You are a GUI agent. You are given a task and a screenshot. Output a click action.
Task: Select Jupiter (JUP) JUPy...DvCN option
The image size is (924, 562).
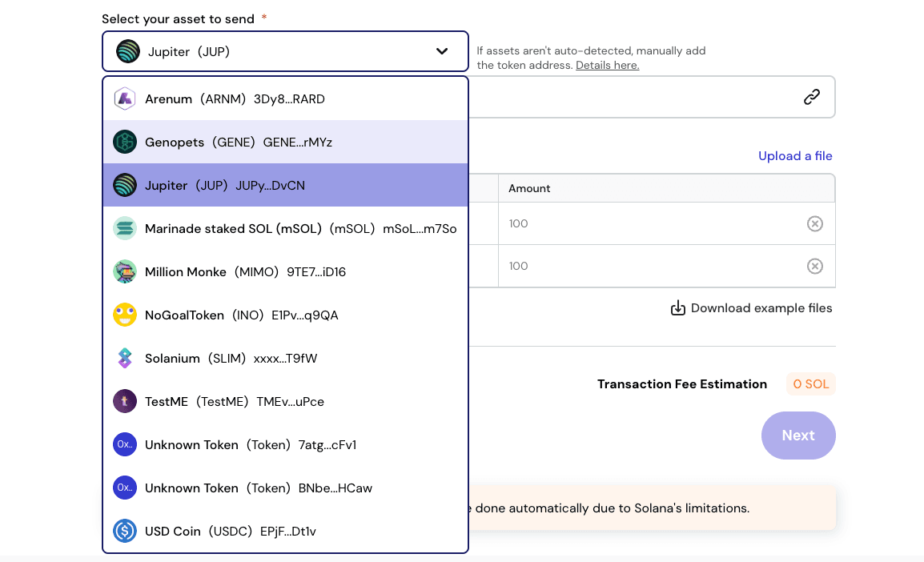[x=285, y=185]
